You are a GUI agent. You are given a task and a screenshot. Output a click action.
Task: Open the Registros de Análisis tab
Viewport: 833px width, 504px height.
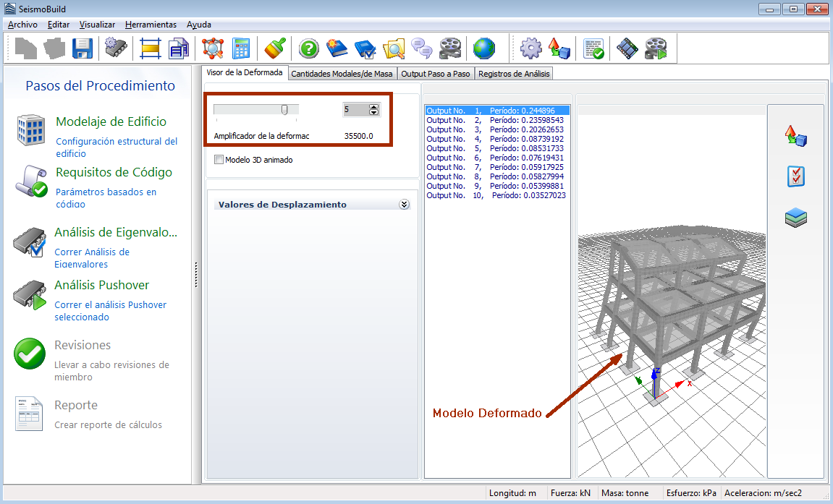(514, 74)
